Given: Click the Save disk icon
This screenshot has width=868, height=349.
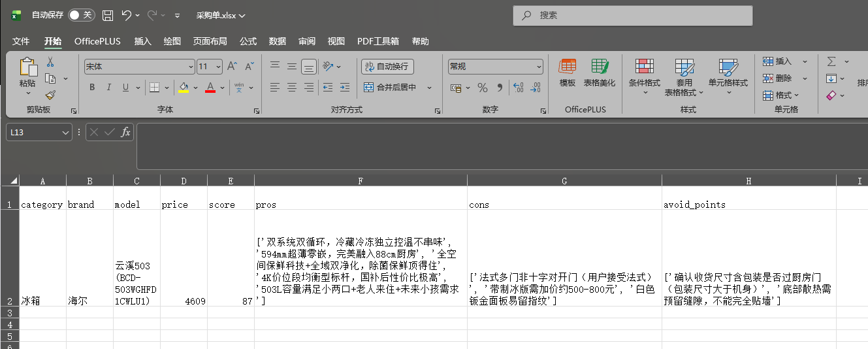Looking at the screenshot, I should (x=108, y=15).
